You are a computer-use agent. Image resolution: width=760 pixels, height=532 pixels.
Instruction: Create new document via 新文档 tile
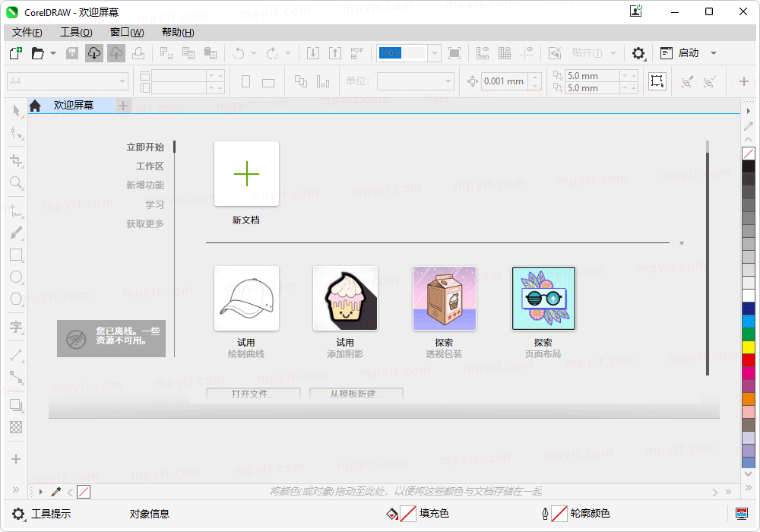coord(246,173)
